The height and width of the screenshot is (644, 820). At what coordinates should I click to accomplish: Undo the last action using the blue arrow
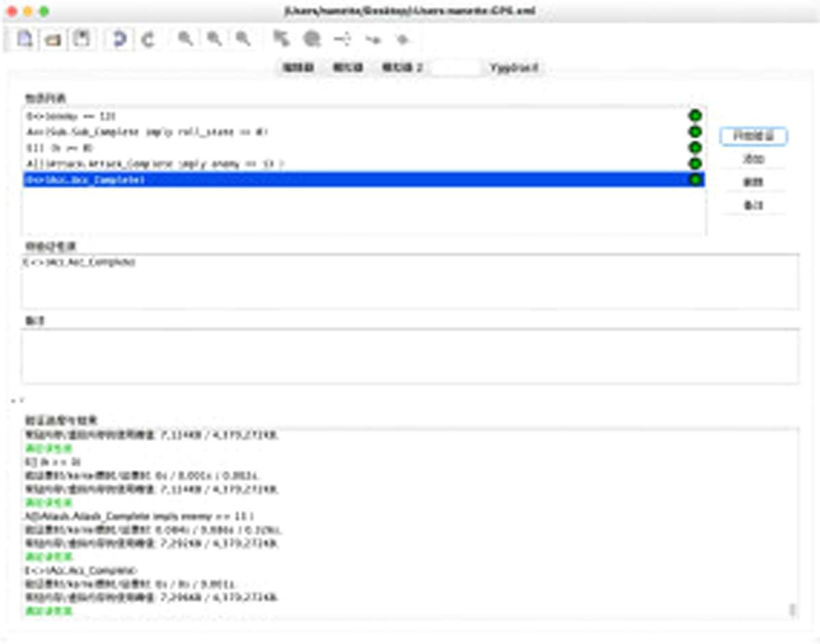click(x=120, y=40)
